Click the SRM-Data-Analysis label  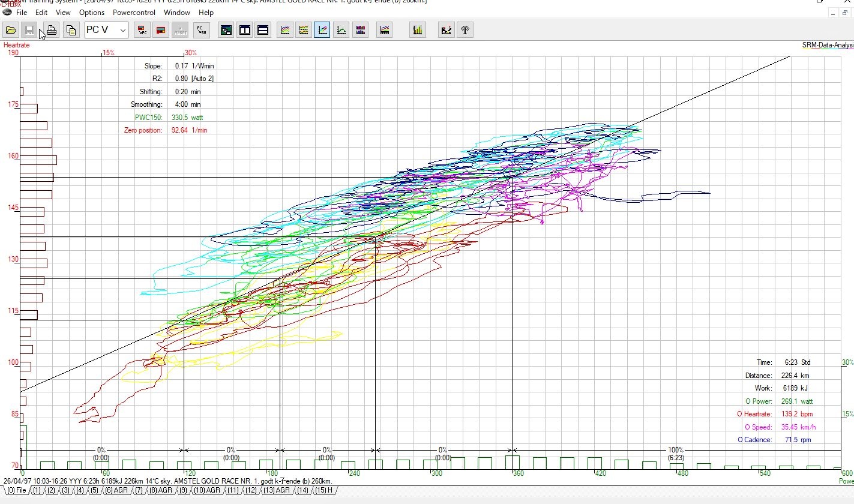coord(828,45)
